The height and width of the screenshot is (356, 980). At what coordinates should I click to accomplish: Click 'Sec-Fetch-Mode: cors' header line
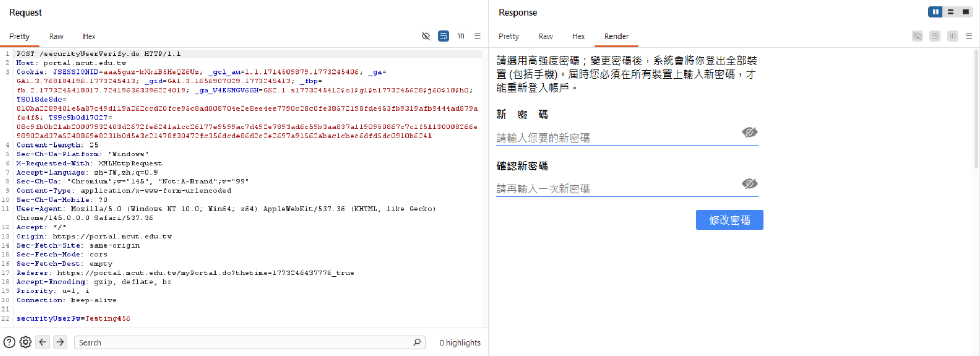(x=62, y=254)
